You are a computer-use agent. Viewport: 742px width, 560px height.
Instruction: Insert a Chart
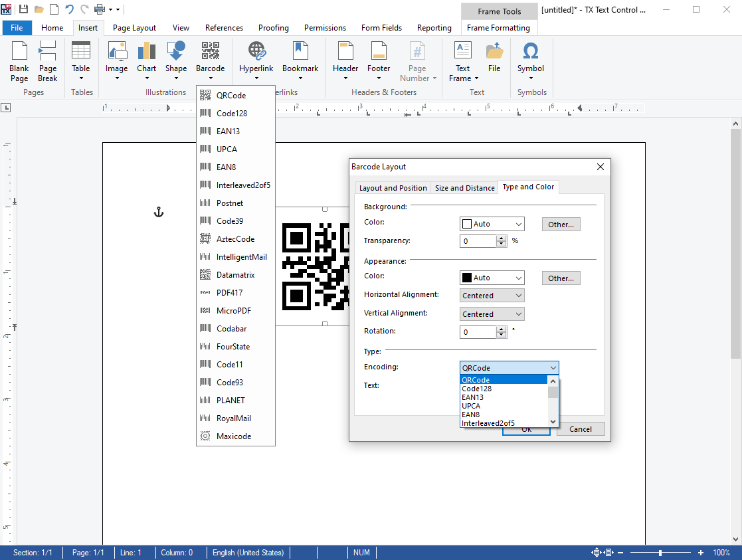point(146,60)
